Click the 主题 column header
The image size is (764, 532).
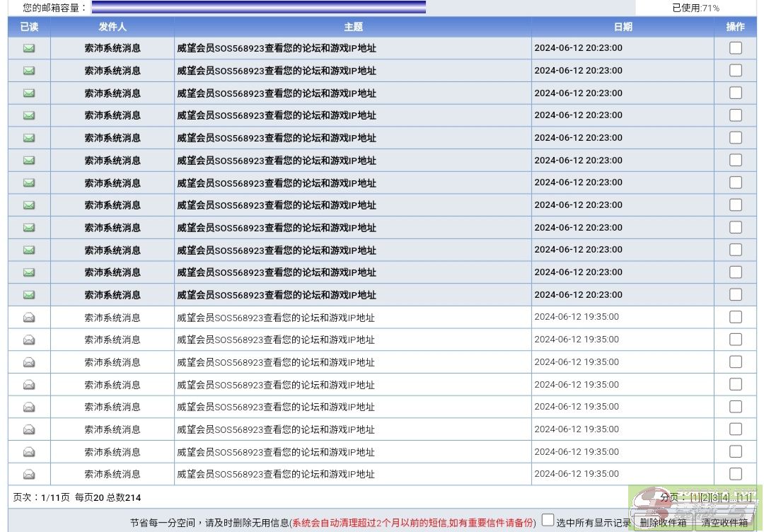point(353,27)
